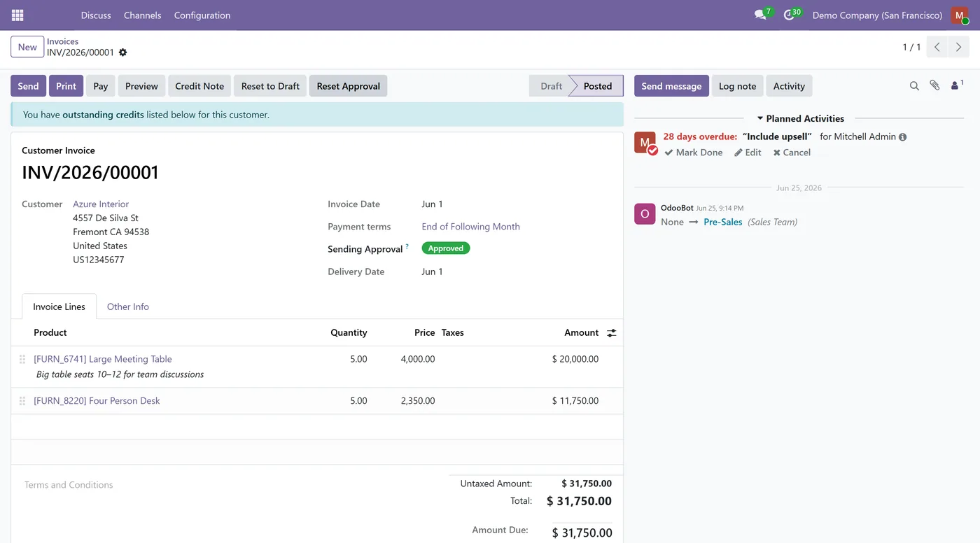The height and width of the screenshot is (543, 980).
Task: Click the Taxes column header
Action: coord(452,332)
